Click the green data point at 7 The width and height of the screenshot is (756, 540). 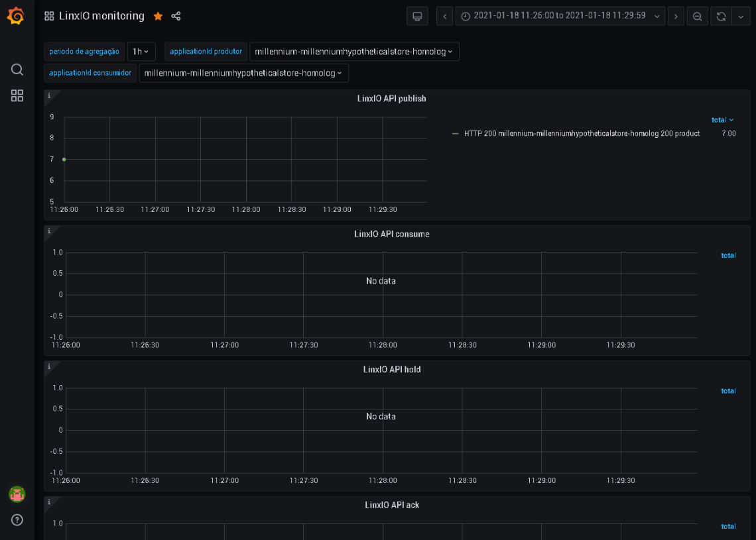[64, 160]
